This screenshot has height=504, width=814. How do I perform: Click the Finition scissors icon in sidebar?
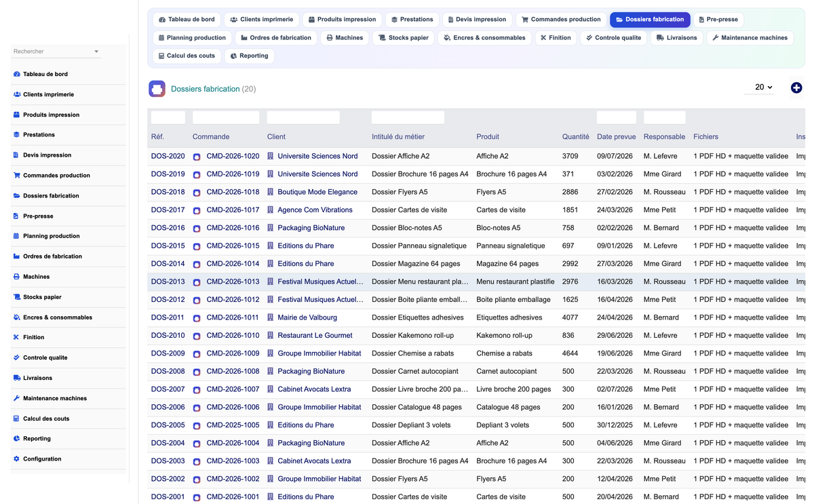[x=16, y=337]
